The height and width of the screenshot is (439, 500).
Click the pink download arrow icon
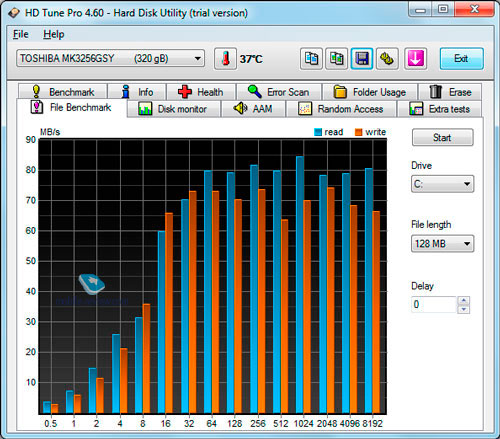tap(416, 59)
